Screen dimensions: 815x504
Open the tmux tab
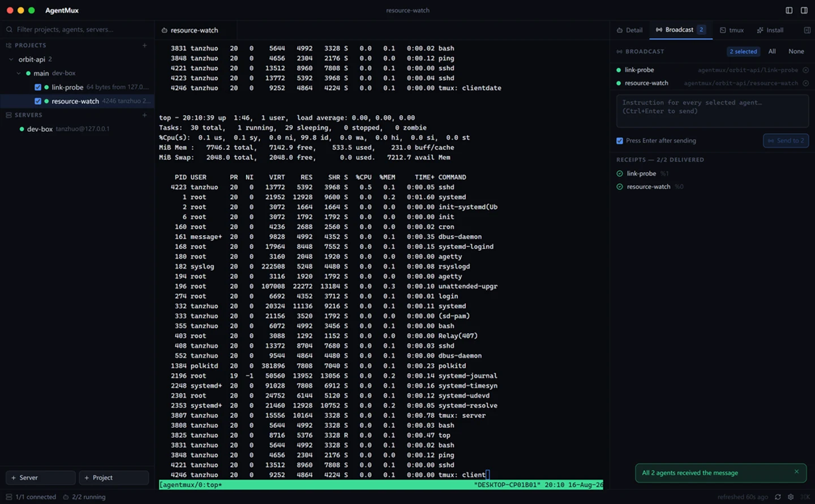point(732,30)
